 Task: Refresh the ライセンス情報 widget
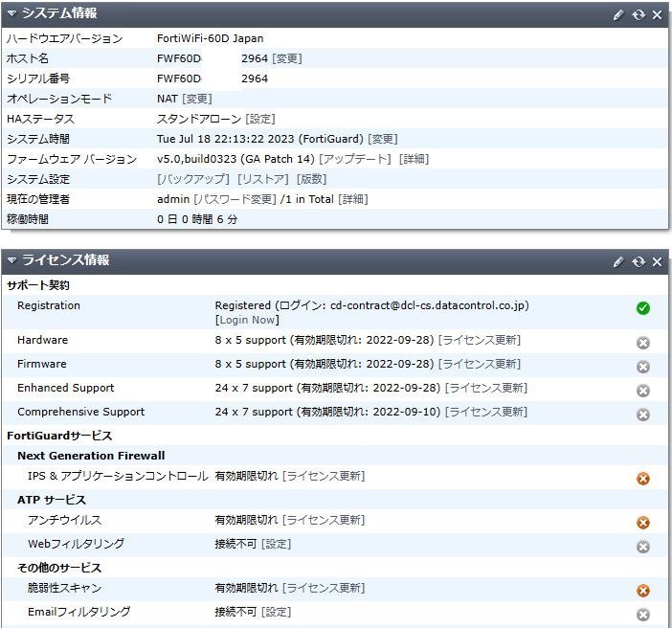coord(638,261)
